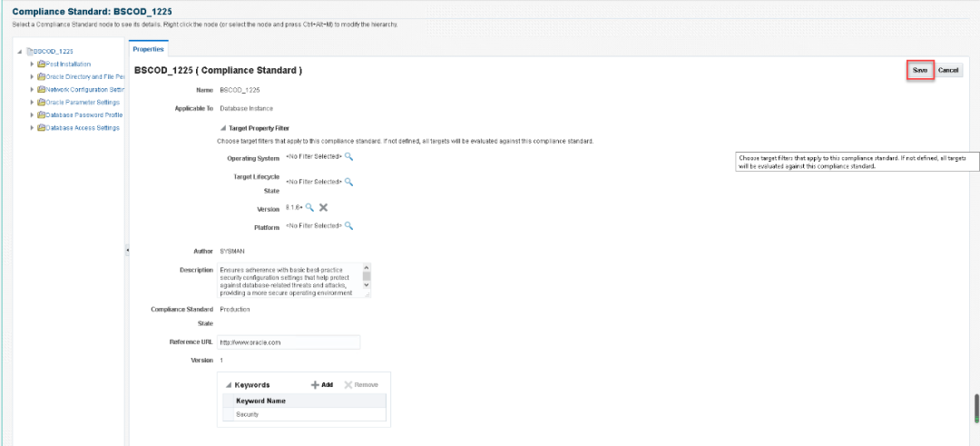Click the Database Access Settings folder icon
980x446 pixels.
pyautogui.click(x=41, y=128)
